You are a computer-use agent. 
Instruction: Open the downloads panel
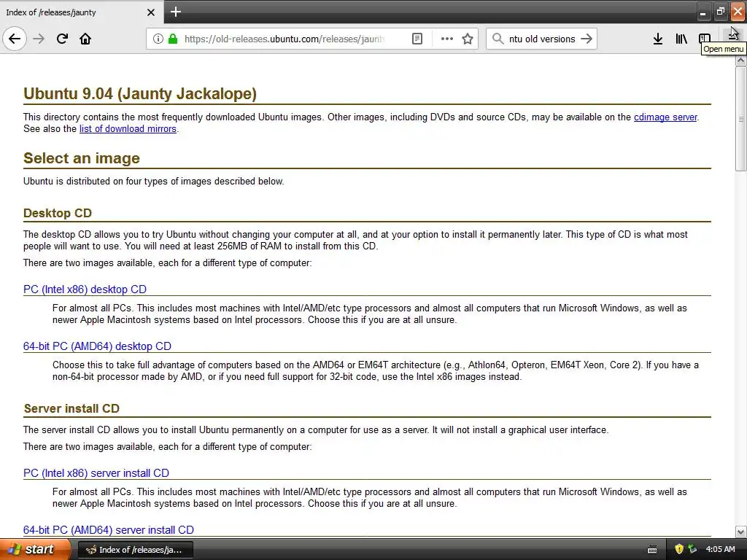click(x=658, y=39)
